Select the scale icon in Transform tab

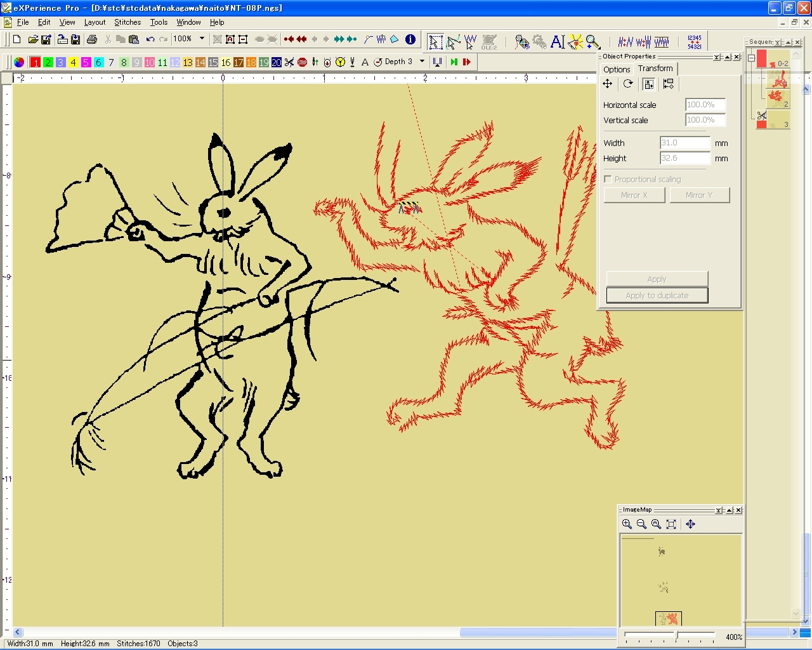pos(648,84)
